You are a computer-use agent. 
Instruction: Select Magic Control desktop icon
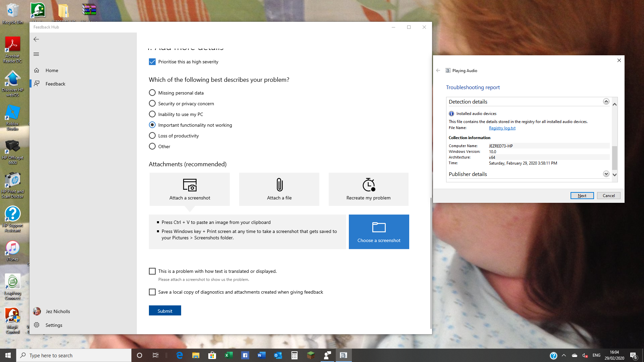13,321
